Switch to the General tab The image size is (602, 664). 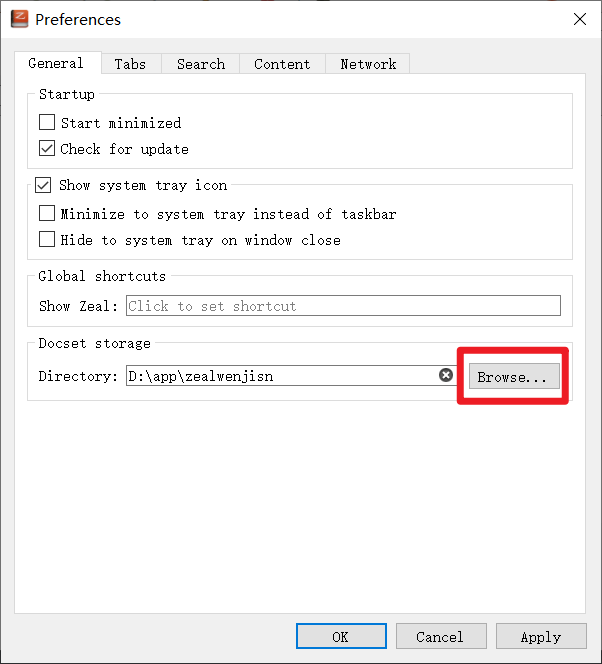coord(56,64)
